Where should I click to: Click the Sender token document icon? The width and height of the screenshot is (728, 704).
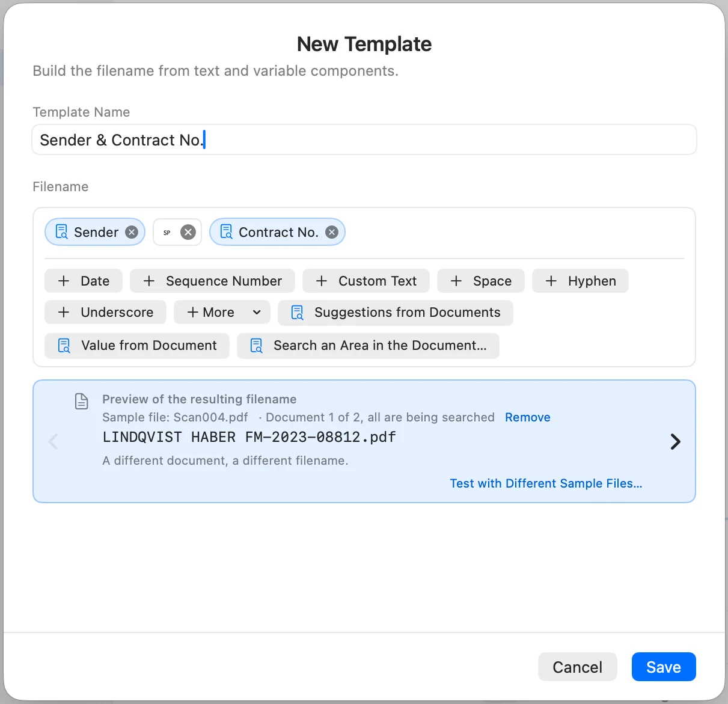pyautogui.click(x=61, y=232)
